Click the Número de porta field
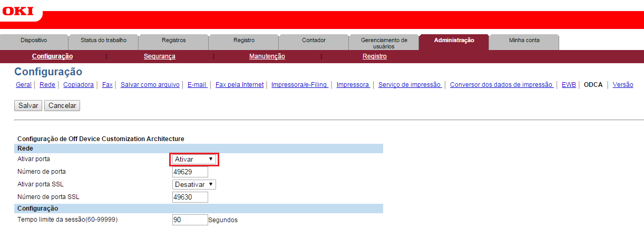644x248 pixels. coord(190,172)
